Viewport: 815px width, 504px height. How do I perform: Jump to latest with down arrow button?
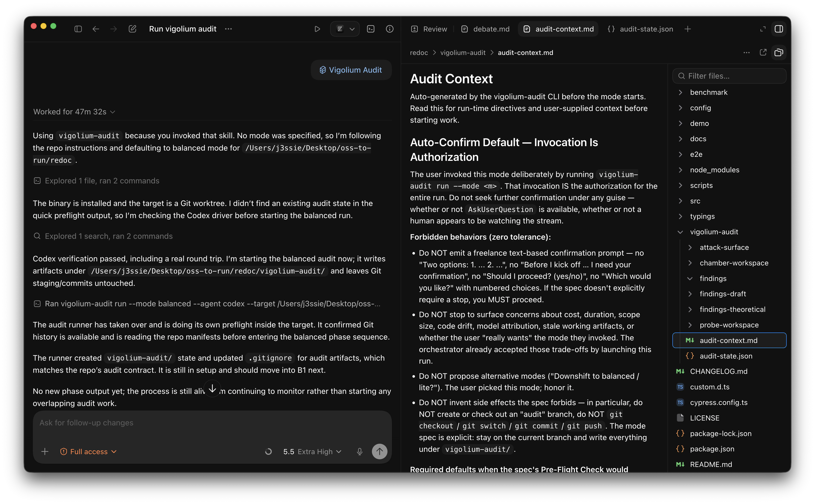click(212, 388)
